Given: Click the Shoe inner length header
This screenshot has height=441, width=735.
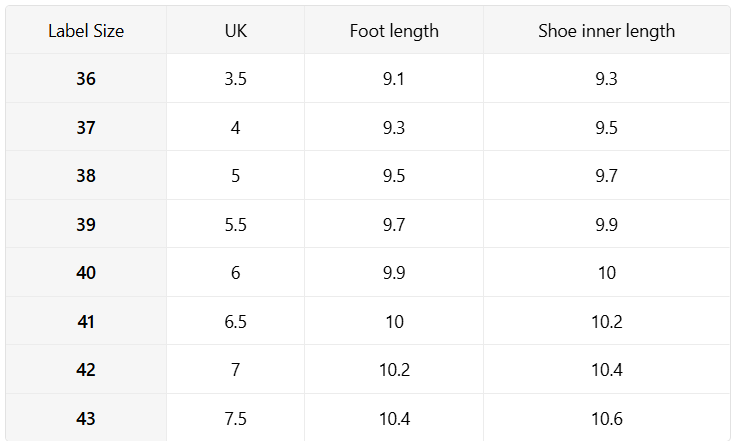Looking at the screenshot, I should tap(607, 30).
